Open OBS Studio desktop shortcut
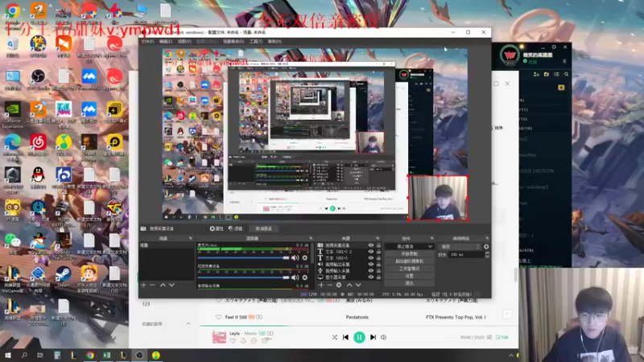Image resolution: width=644 pixels, height=362 pixels. pos(38,80)
